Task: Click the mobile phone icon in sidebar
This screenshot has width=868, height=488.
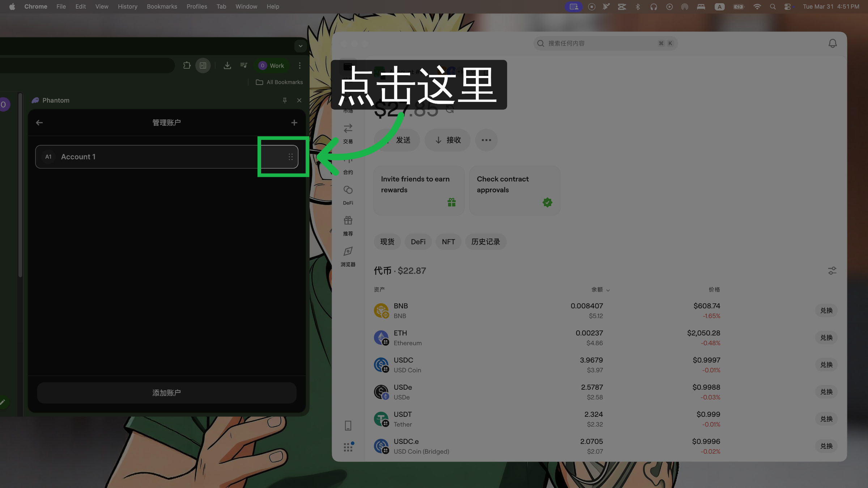Action: [x=348, y=425]
